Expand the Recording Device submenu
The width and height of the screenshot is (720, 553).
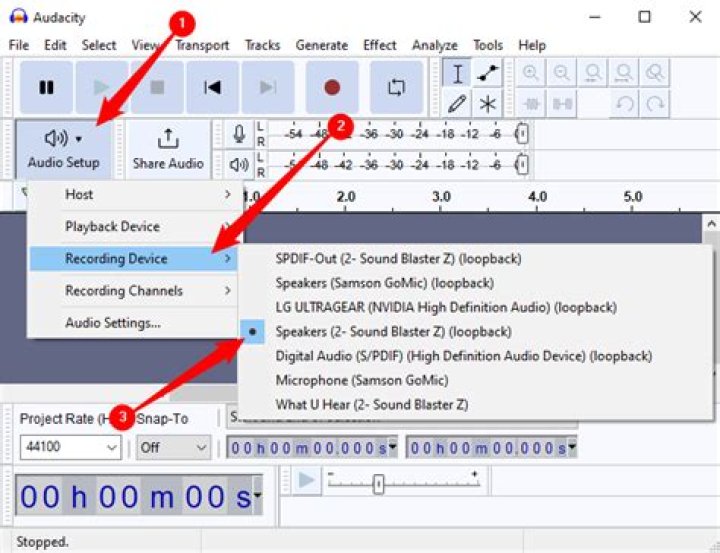134,259
